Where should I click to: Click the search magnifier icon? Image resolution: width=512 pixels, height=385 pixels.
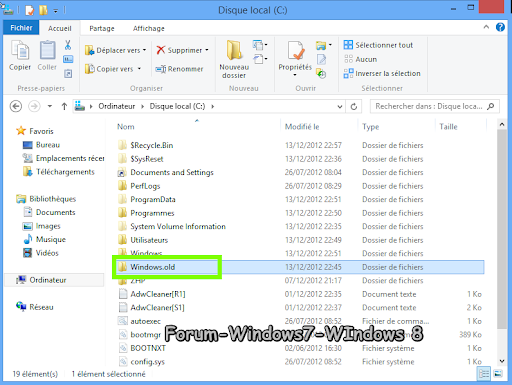coord(490,106)
